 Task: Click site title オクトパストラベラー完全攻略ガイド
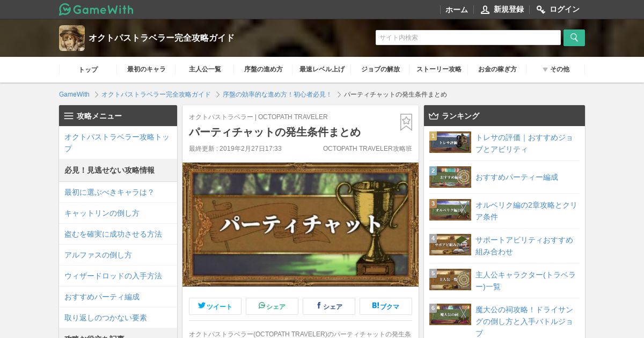click(x=162, y=38)
